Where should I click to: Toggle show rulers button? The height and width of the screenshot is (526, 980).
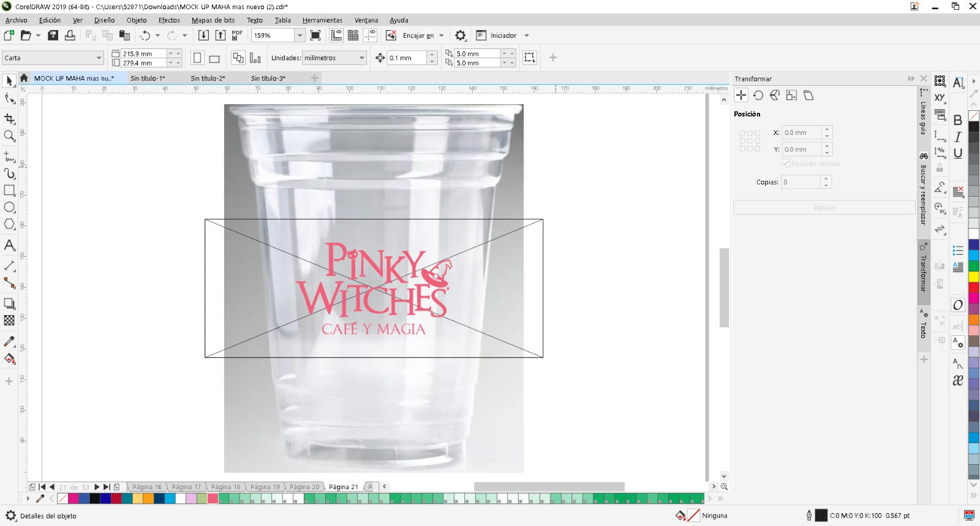[x=336, y=36]
